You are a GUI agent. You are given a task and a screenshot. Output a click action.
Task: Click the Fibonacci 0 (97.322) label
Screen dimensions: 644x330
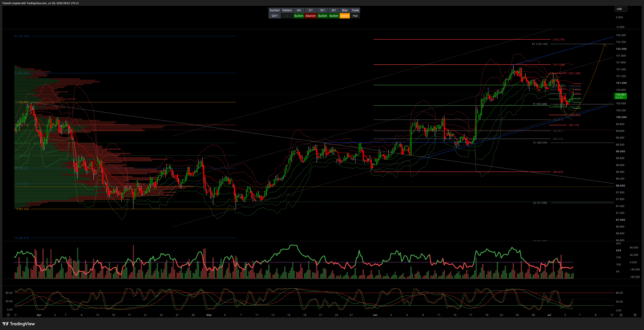[x=23, y=209]
